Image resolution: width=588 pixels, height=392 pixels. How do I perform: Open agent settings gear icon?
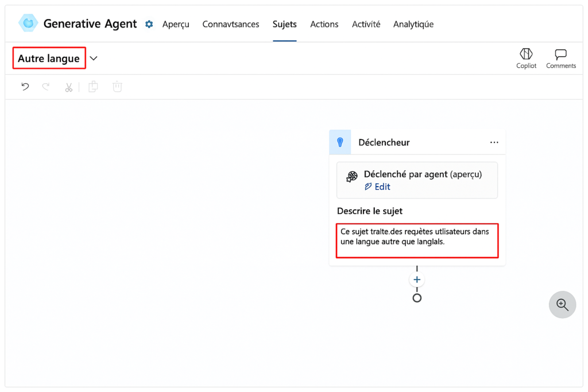tap(149, 24)
